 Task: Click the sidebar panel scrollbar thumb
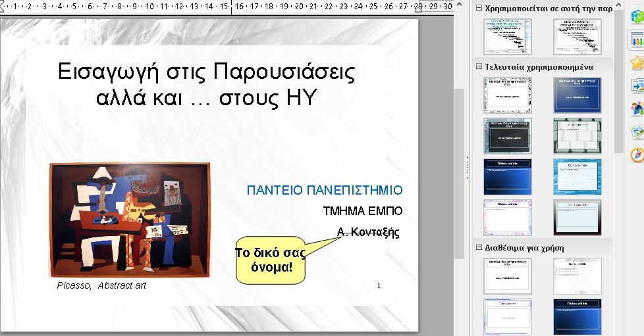coord(618,81)
